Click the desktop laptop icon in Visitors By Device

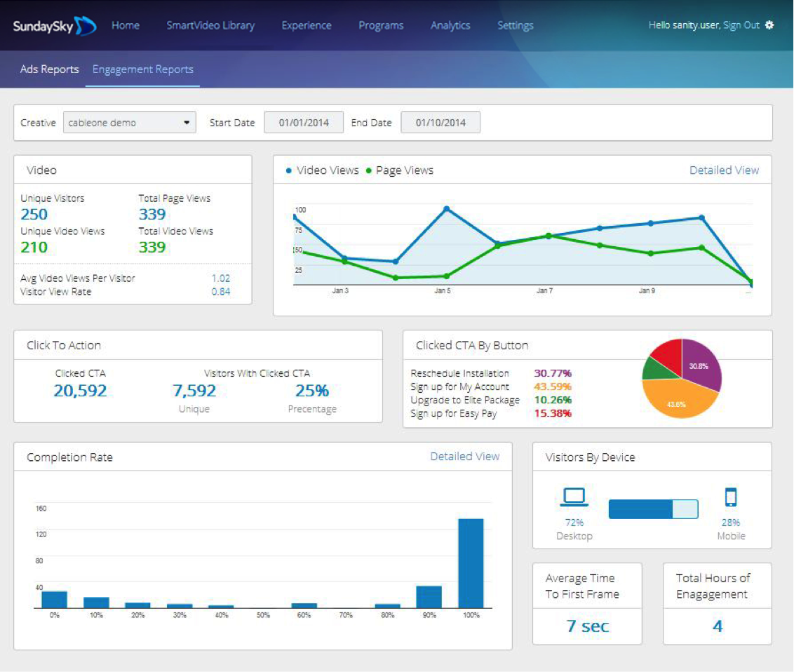coord(574,497)
